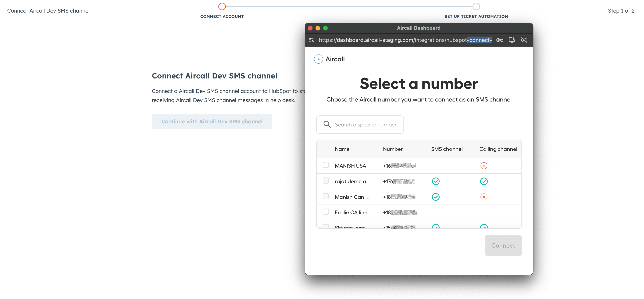Viewport: 644px width, 299px height.
Task: Click the Connect Account step circle
Action: pyautogui.click(x=222, y=6)
